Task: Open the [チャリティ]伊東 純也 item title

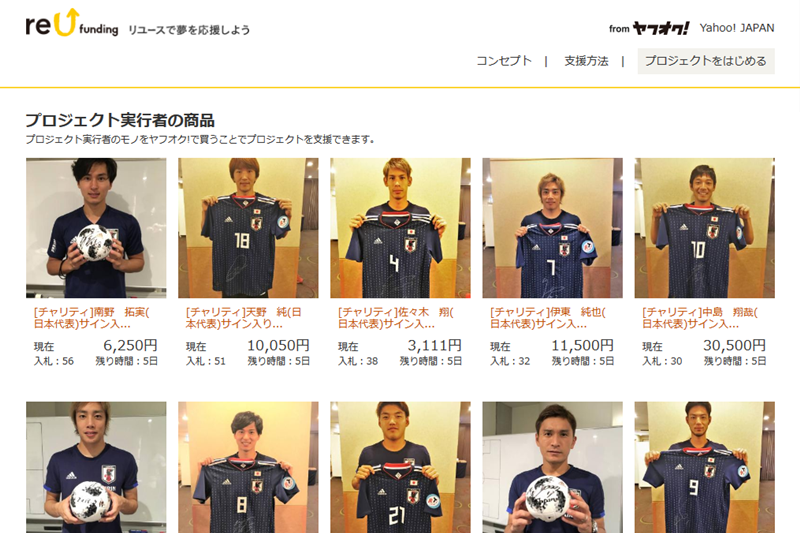Action: click(x=547, y=318)
